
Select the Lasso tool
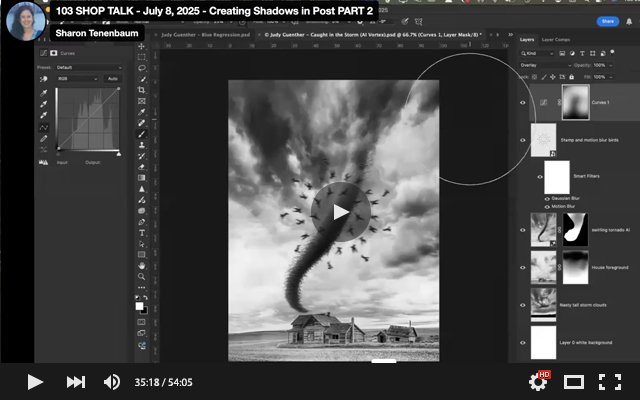tap(142, 68)
